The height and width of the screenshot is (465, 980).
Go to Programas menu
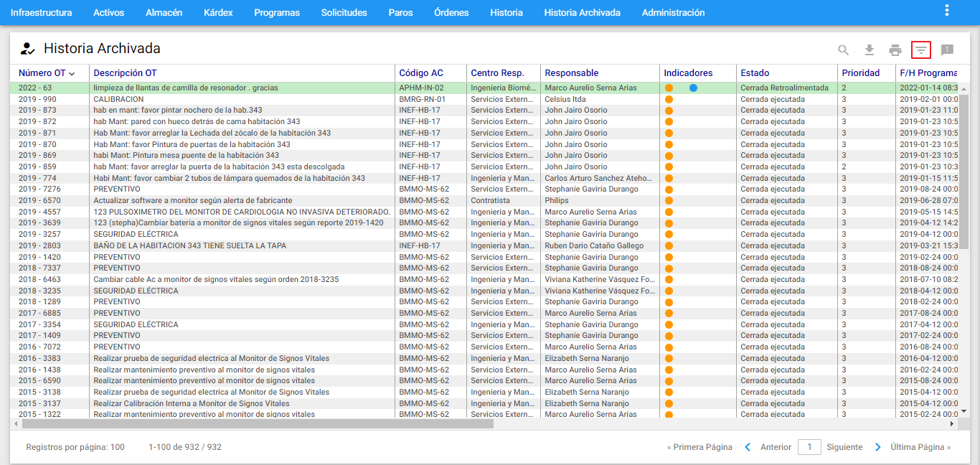(277, 13)
